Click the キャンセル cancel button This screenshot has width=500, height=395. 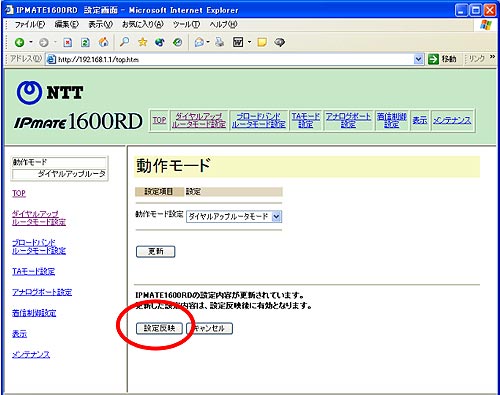209,328
